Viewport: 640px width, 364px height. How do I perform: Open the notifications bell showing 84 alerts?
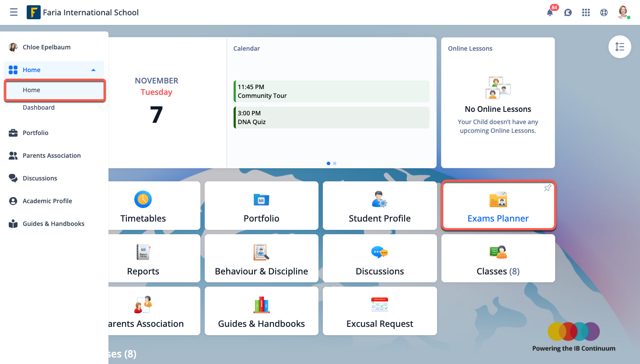pyautogui.click(x=550, y=12)
